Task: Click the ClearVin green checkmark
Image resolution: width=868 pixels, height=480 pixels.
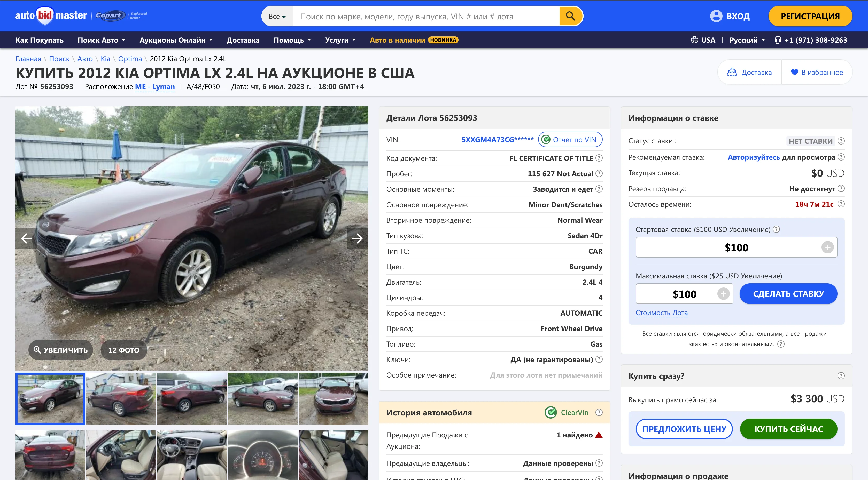Action: pyautogui.click(x=551, y=412)
